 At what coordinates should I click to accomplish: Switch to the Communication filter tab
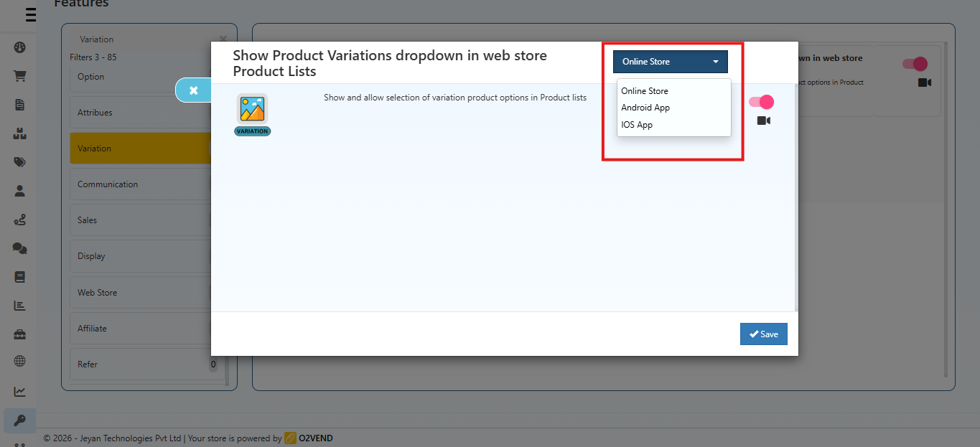point(108,184)
